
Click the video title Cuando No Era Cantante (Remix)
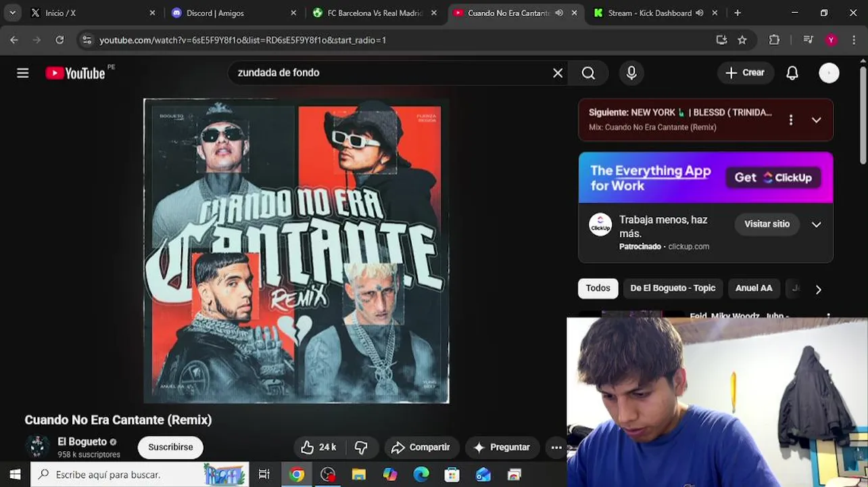click(118, 420)
